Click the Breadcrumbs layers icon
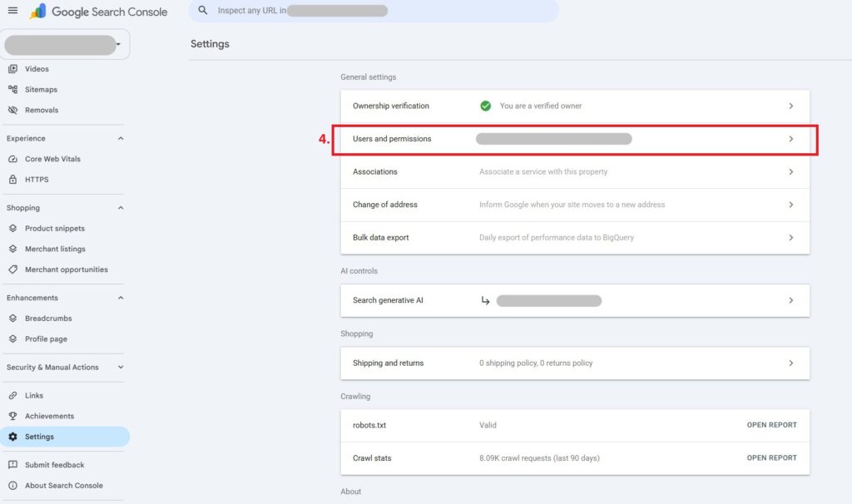The height and width of the screenshot is (504, 852). [x=13, y=319]
